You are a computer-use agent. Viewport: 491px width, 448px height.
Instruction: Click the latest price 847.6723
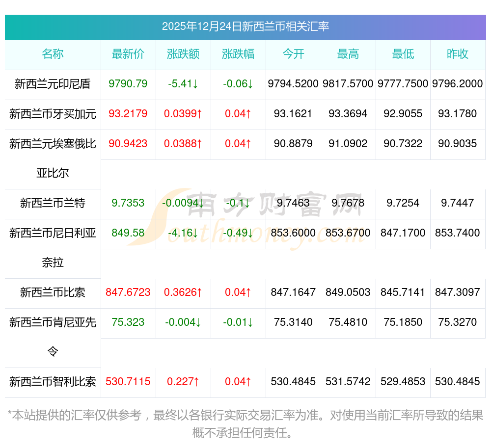click(128, 292)
